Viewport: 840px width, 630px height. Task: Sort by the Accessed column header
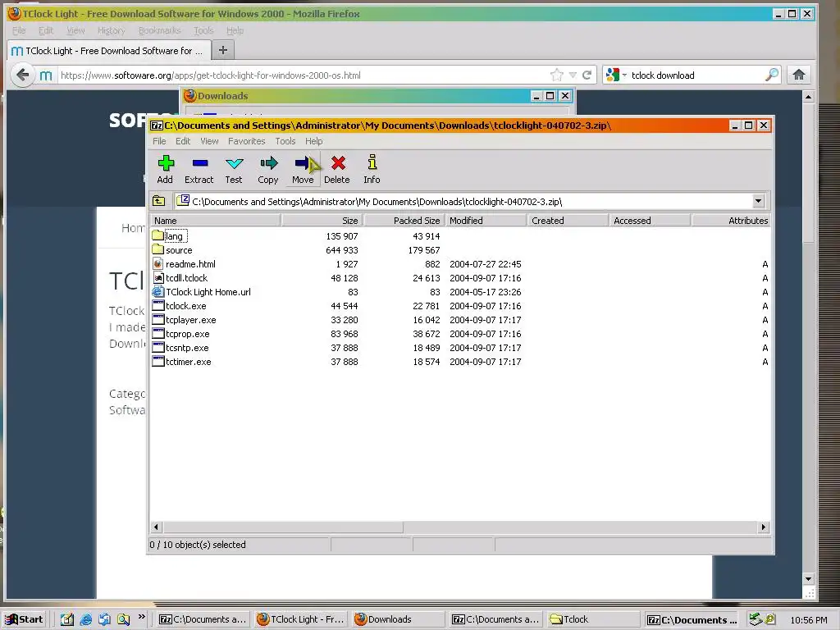[650, 220]
